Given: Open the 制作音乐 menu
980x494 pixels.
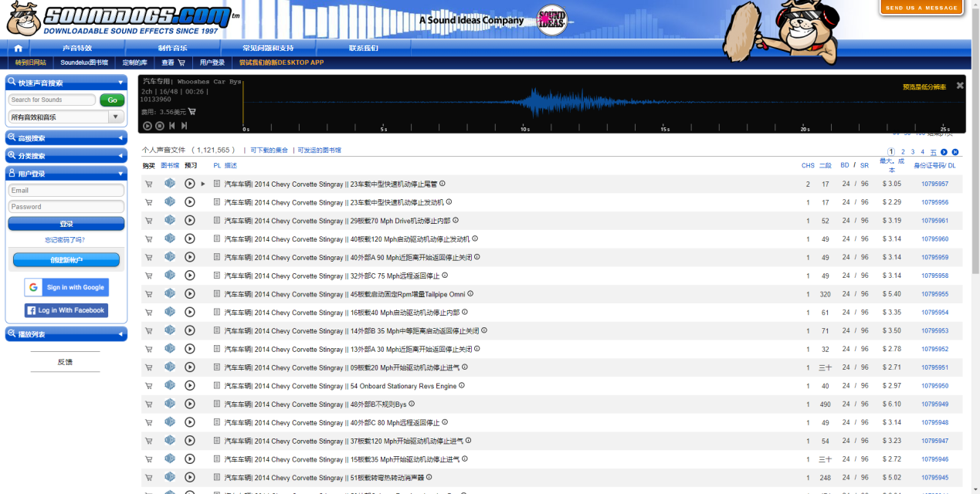Looking at the screenshot, I should point(173,48).
